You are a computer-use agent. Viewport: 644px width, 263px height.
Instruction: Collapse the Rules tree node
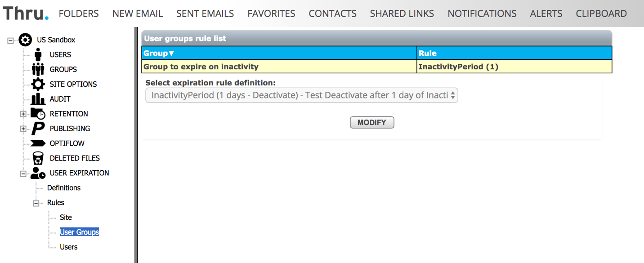coord(36,203)
